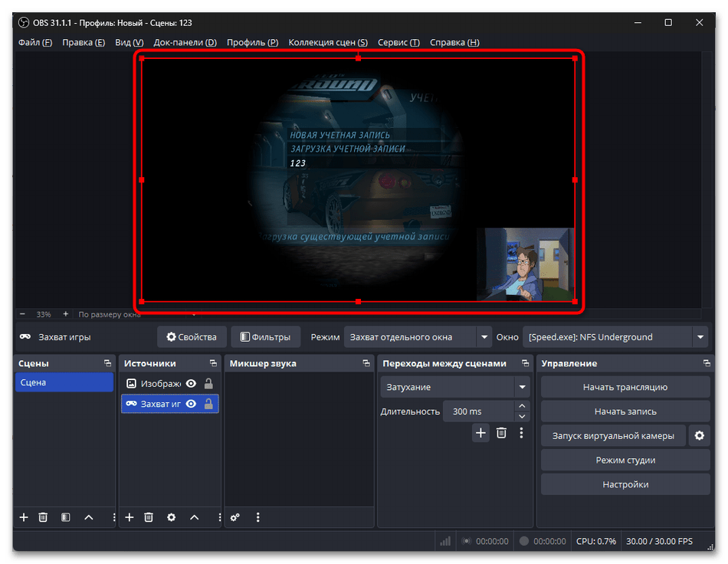Click the network signal status icon

tap(445, 541)
